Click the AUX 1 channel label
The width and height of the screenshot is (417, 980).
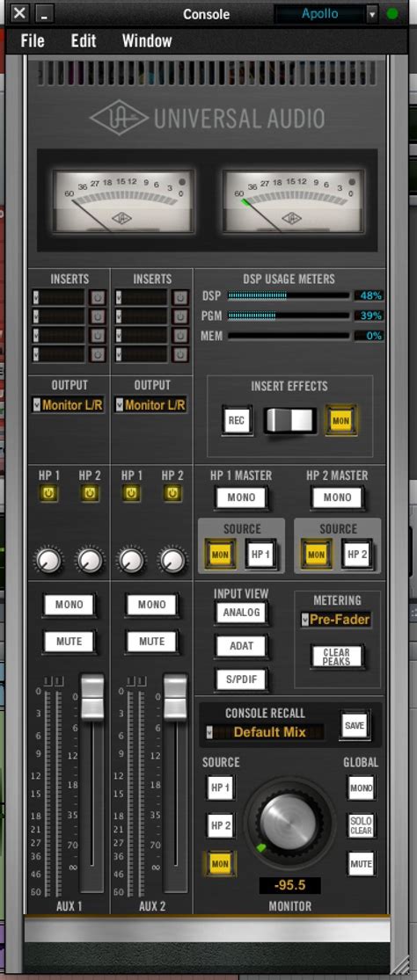69,906
